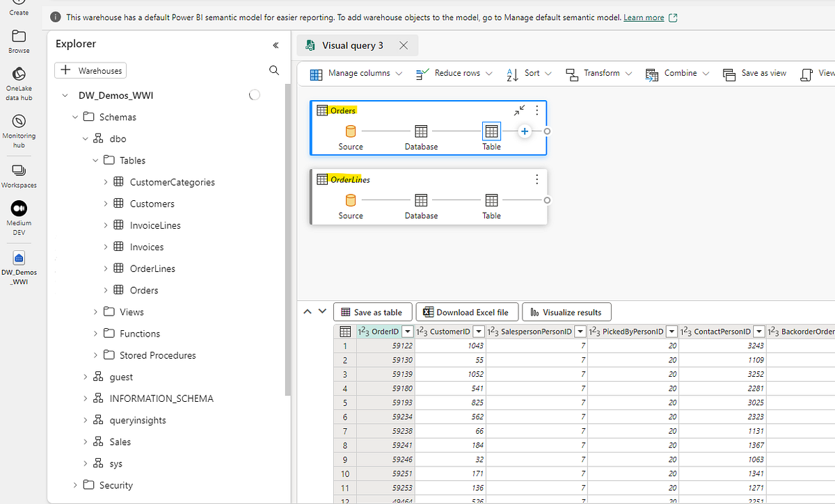Click the Browse icon in the sidebar
835x504 pixels.
19,36
